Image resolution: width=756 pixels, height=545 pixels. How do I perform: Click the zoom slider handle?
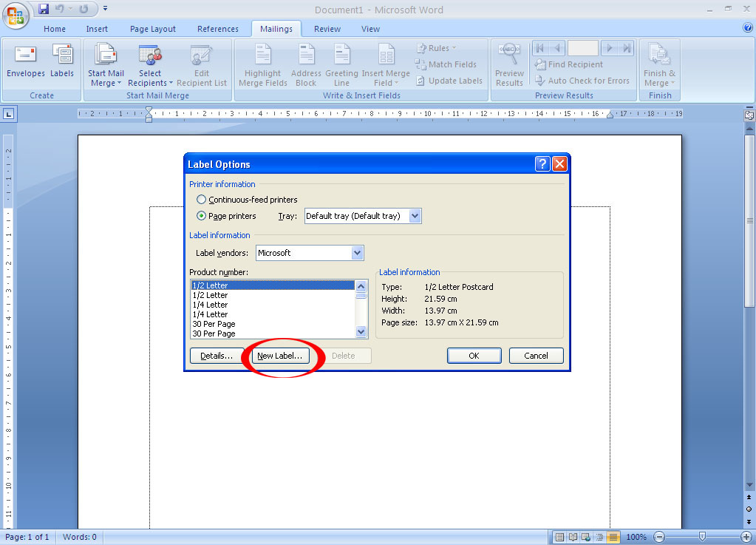point(702,537)
